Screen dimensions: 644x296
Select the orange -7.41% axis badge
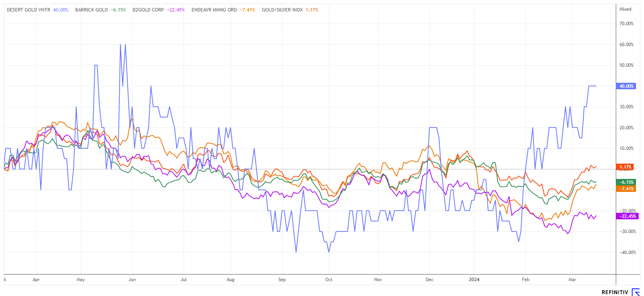[626, 189]
